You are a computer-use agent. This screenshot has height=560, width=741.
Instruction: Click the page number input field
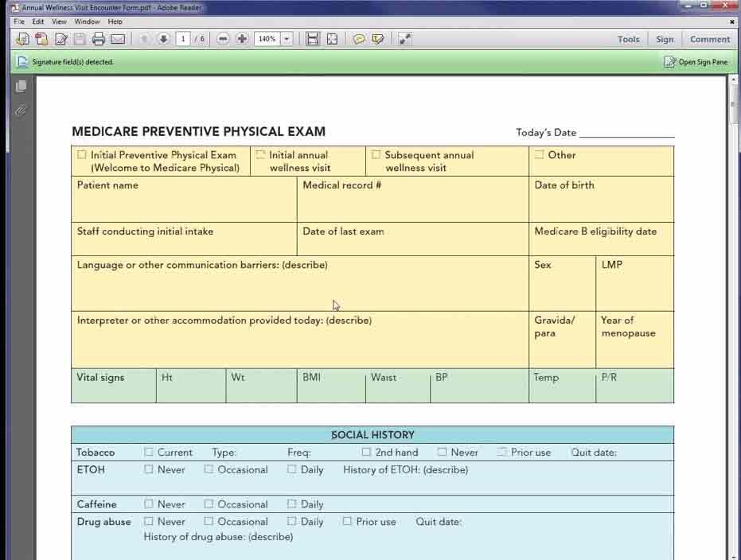(183, 38)
